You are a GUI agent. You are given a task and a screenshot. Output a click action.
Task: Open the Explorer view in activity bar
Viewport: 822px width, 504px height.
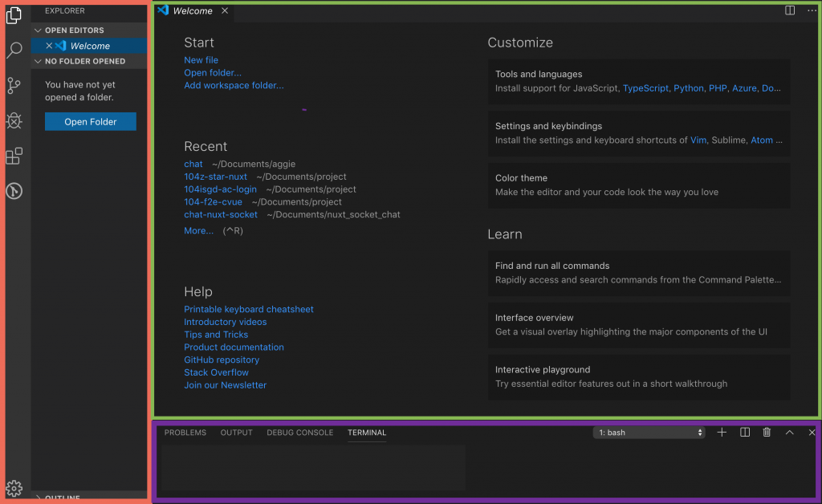pyautogui.click(x=14, y=15)
